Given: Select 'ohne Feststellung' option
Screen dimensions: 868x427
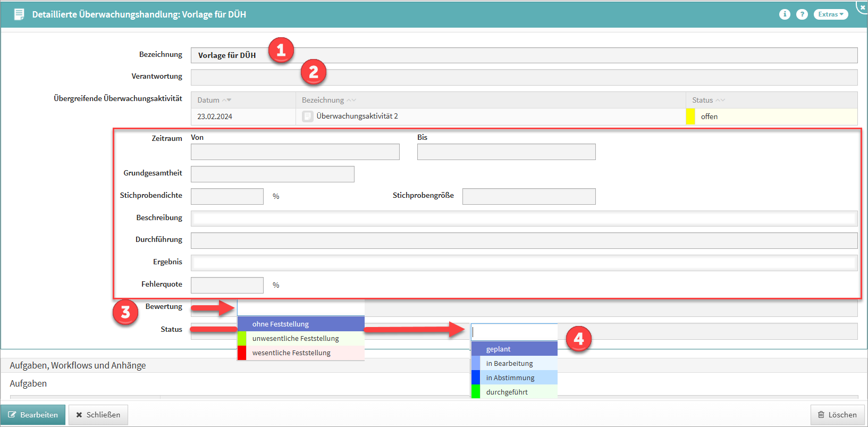Looking at the screenshot, I should point(301,324).
